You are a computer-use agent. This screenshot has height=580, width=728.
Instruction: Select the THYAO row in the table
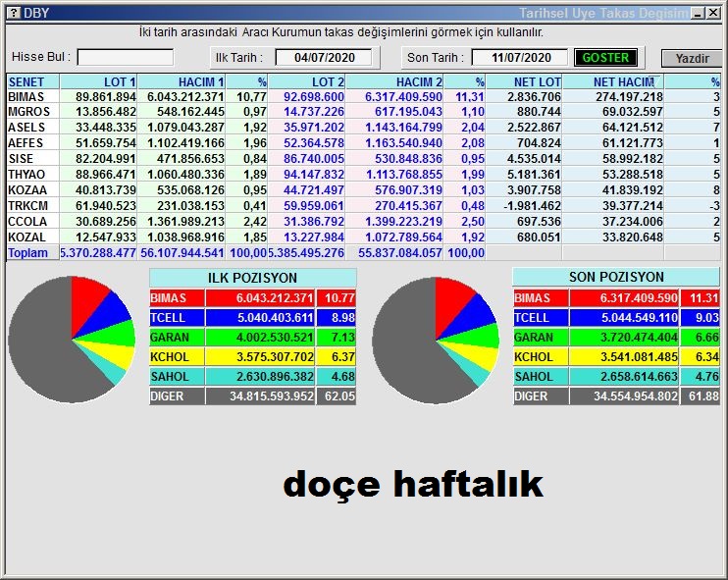pyautogui.click(x=364, y=175)
